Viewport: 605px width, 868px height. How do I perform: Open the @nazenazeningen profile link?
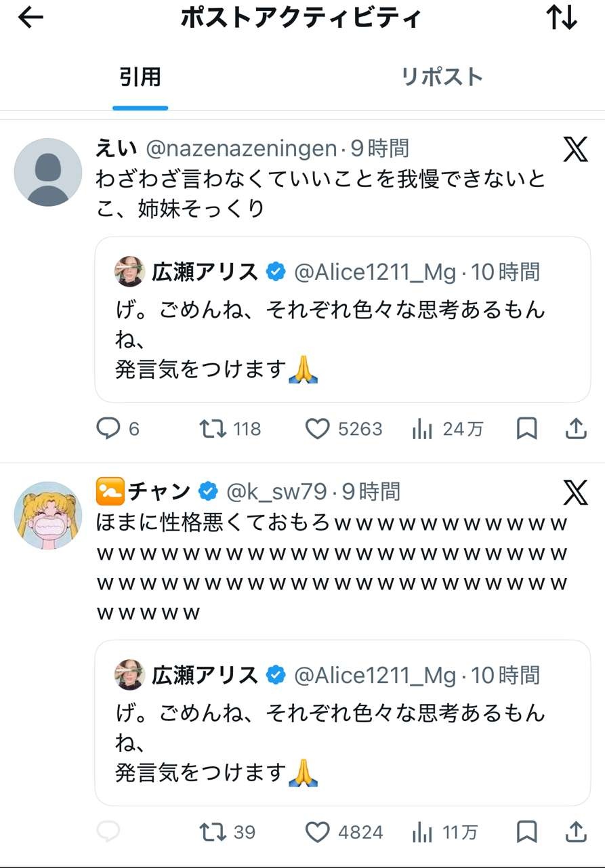click(241, 148)
